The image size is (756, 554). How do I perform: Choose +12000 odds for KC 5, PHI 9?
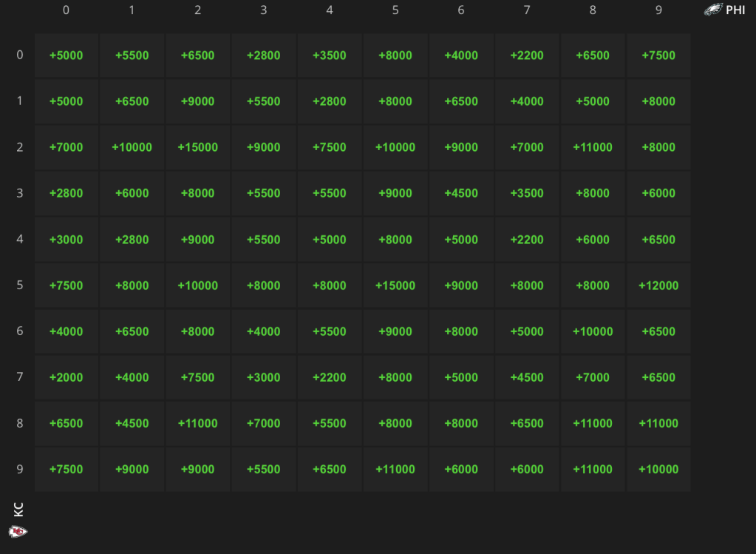coord(658,286)
